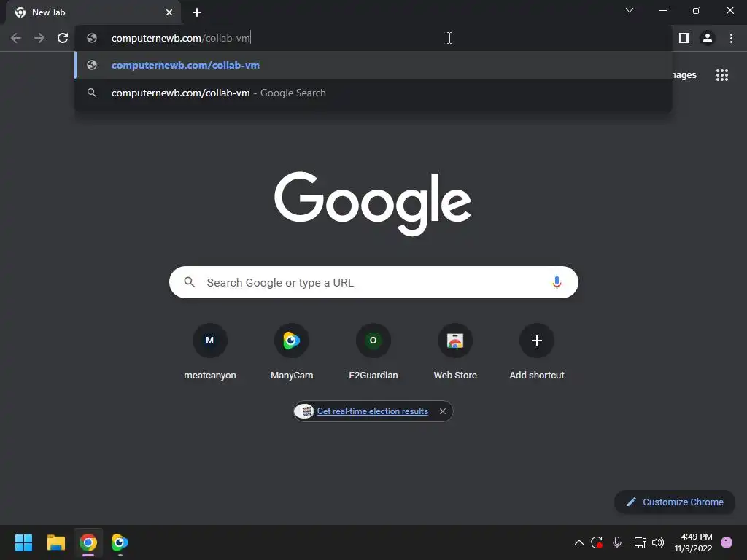The width and height of the screenshot is (747, 560).
Task: Close the New Tab tab
Action: (169, 12)
